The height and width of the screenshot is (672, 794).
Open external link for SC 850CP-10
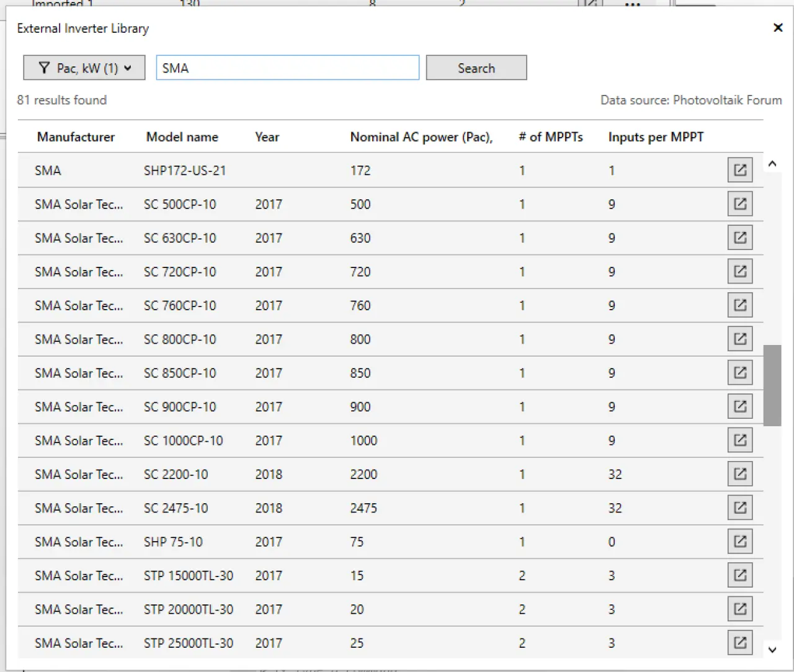coord(739,373)
